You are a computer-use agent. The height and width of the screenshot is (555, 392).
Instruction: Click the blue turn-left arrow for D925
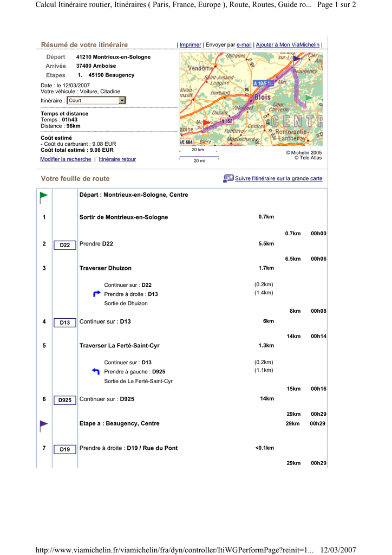96,371
